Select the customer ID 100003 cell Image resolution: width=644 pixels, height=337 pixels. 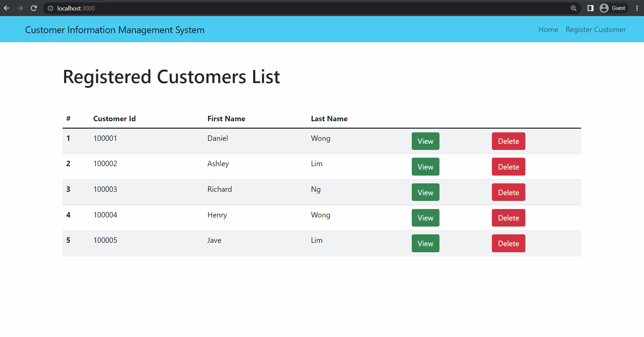point(105,189)
